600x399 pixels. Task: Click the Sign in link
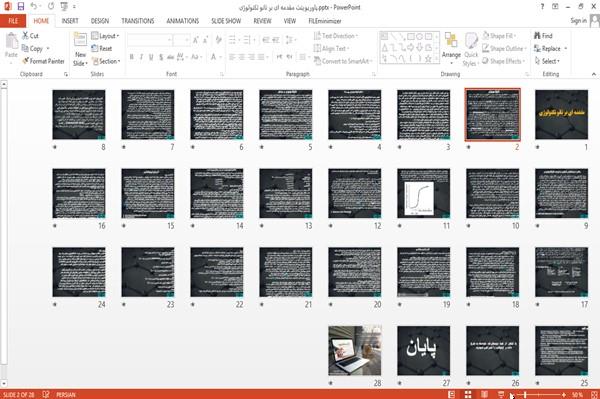tap(578, 21)
